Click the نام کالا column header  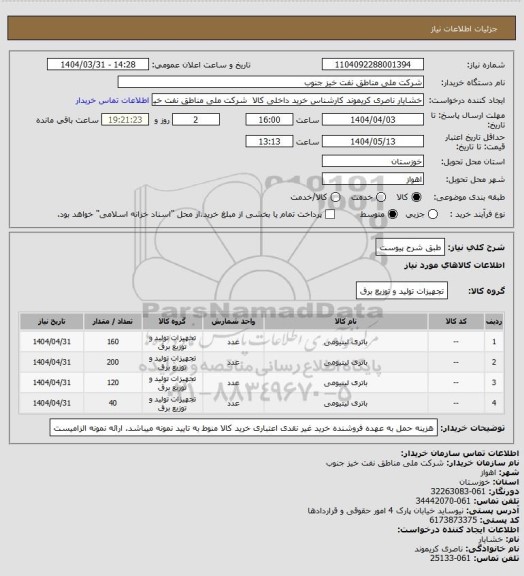pos(345,321)
